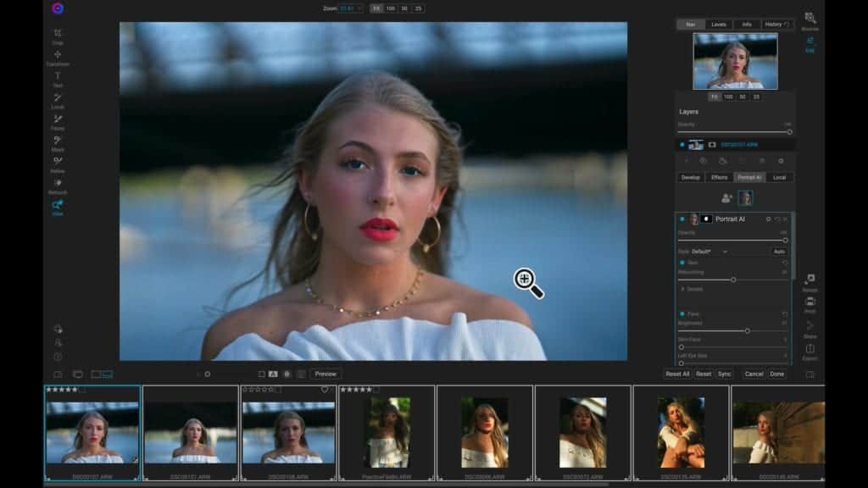Viewport: 868px width, 488px height.
Task: Click the Reset All button
Action: pos(677,374)
